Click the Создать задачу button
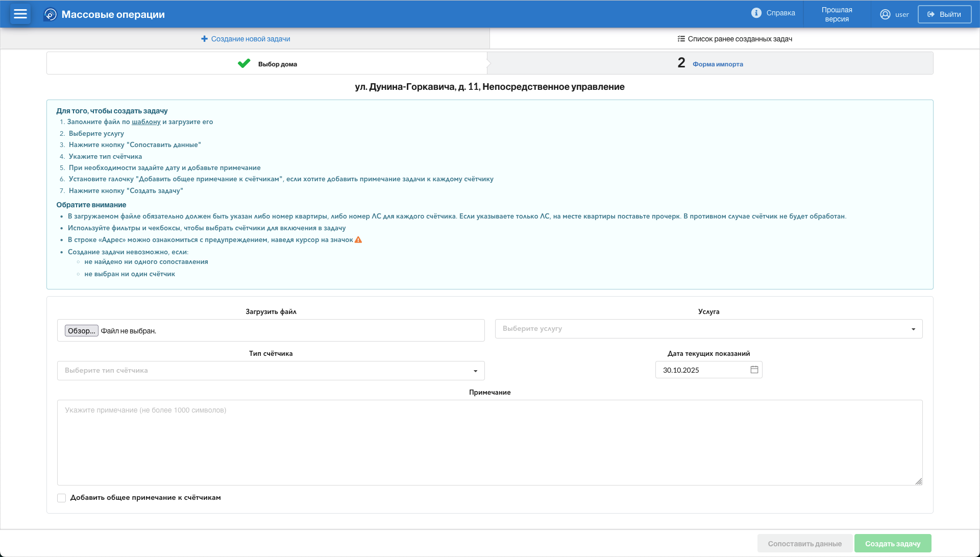The image size is (980, 557). pyautogui.click(x=892, y=544)
